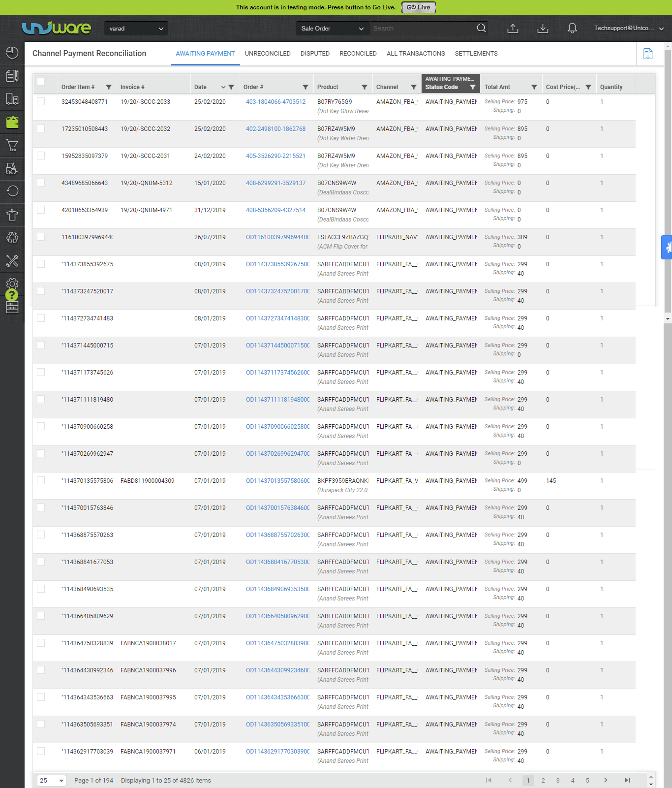Click the upload icon in top bar
The width and height of the screenshot is (672, 788).
click(513, 28)
